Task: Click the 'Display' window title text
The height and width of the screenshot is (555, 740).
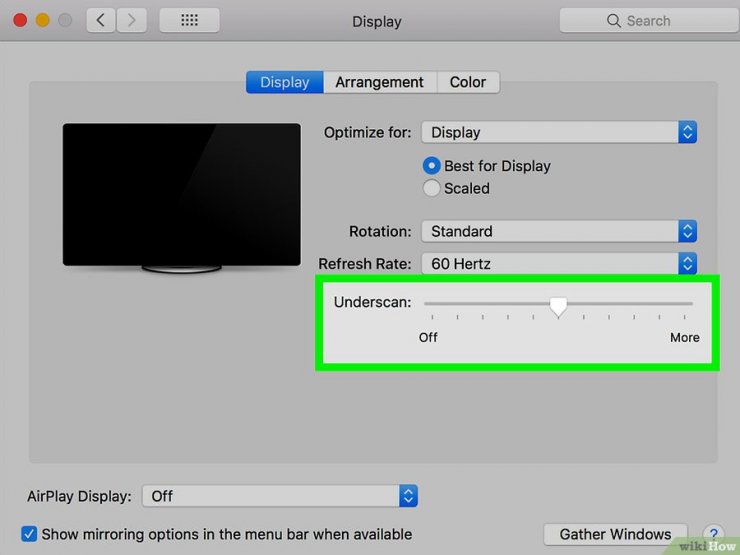Action: pyautogui.click(x=377, y=21)
